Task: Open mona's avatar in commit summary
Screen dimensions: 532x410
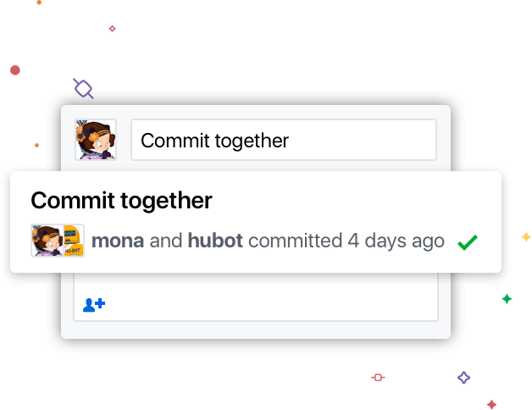Action: click(x=46, y=241)
